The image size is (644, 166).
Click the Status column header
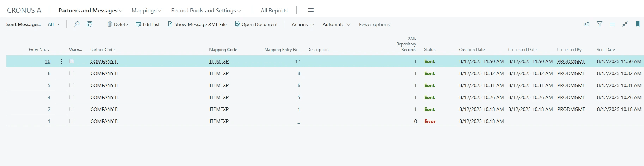[430, 50]
